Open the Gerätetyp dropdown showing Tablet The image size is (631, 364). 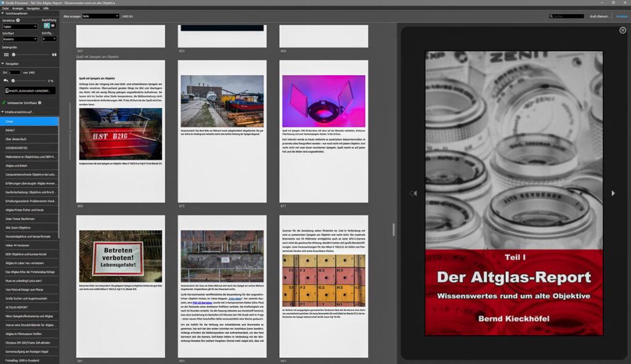coord(20,26)
